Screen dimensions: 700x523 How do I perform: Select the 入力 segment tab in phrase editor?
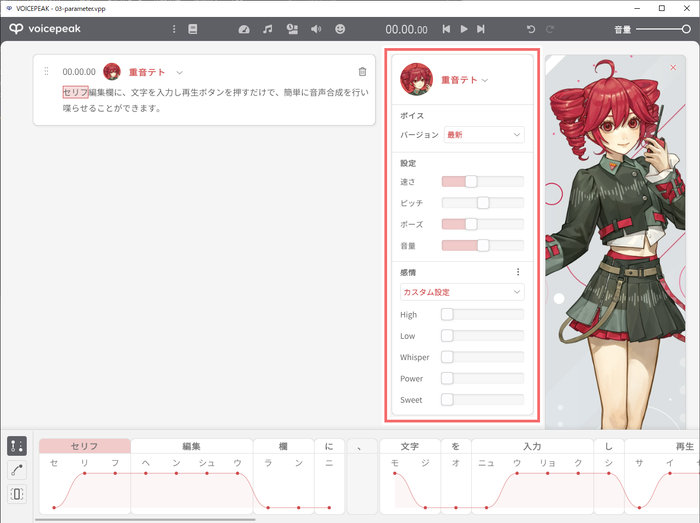tap(532, 446)
